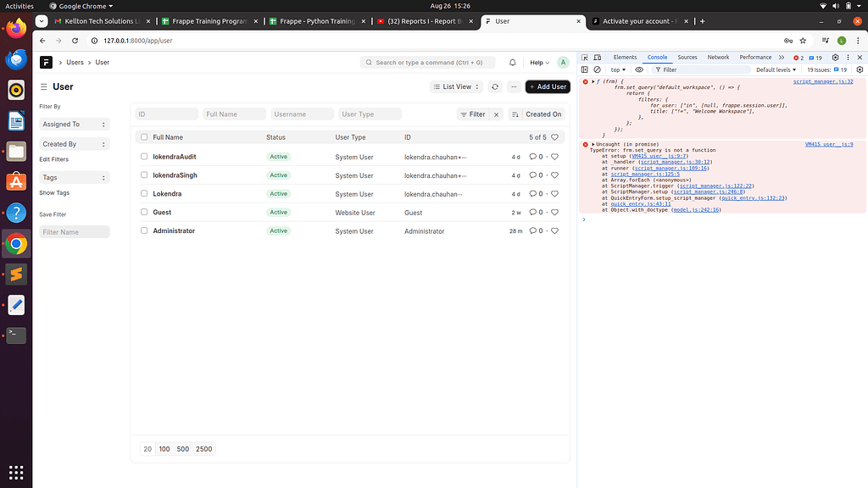868x488 pixels.
Task: Check the lokendraSingh row checkbox
Action: click(144, 175)
